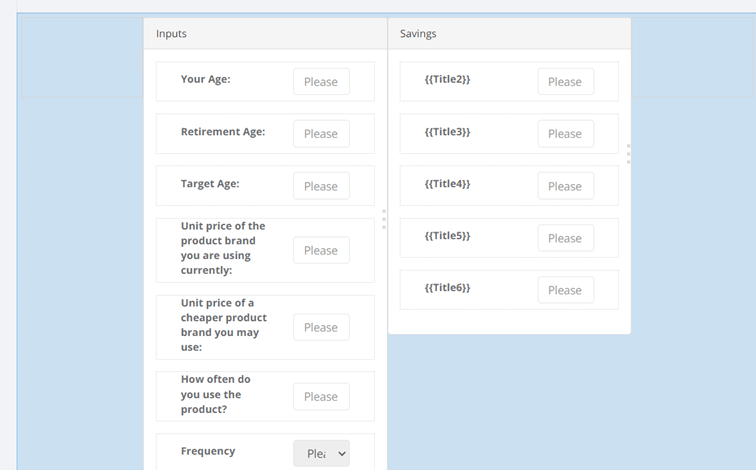The height and width of the screenshot is (470, 756).
Task: Click the cheaper product unit price field
Action: 321,327
